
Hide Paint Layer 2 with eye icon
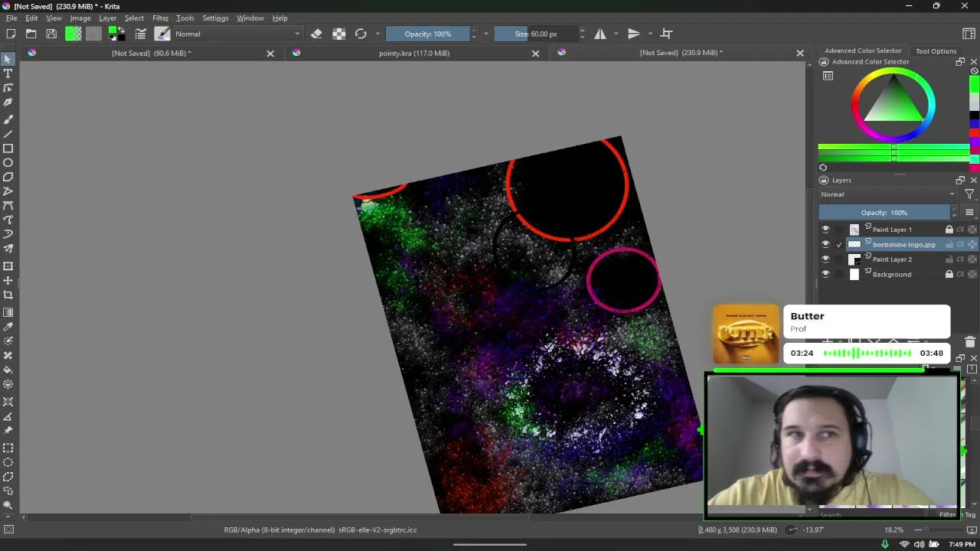click(x=825, y=259)
